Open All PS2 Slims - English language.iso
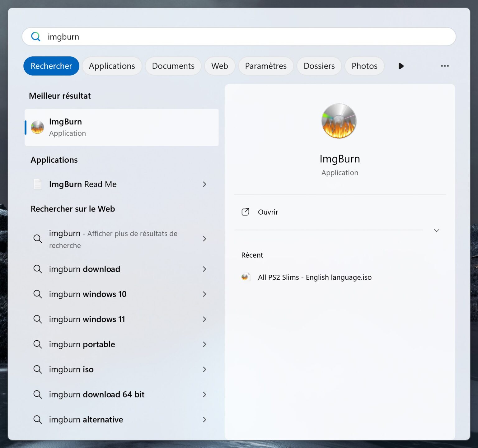478x448 pixels. pos(314,277)
